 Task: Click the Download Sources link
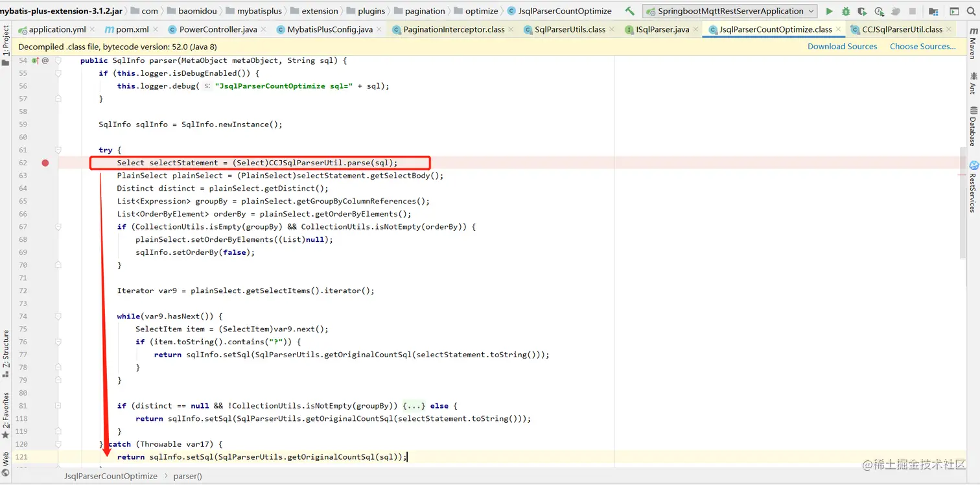coord(842,47)
